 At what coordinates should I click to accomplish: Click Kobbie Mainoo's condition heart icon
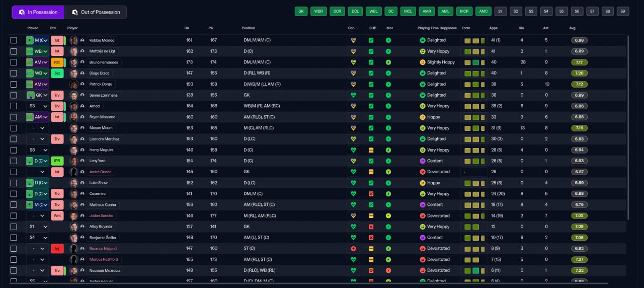(353, 40)
